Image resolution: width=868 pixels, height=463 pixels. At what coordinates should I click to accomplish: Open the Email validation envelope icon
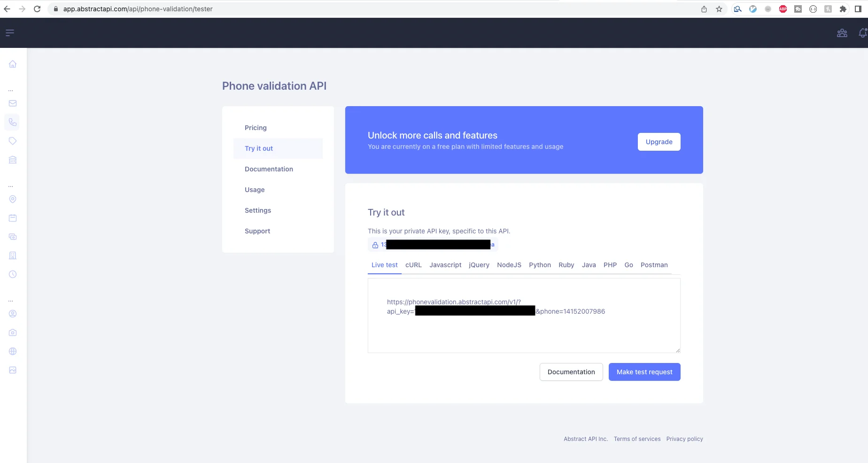(x=13, y=103)
